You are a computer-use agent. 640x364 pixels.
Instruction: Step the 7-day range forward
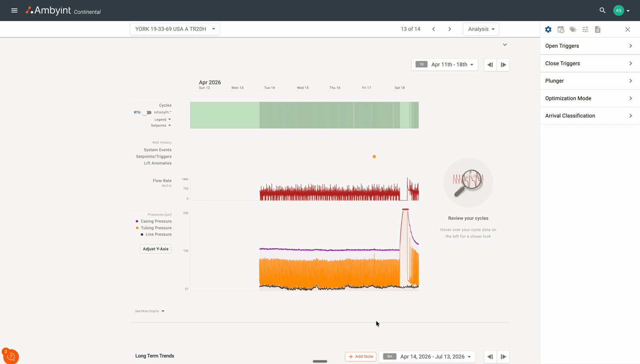[x=503, y=65]
